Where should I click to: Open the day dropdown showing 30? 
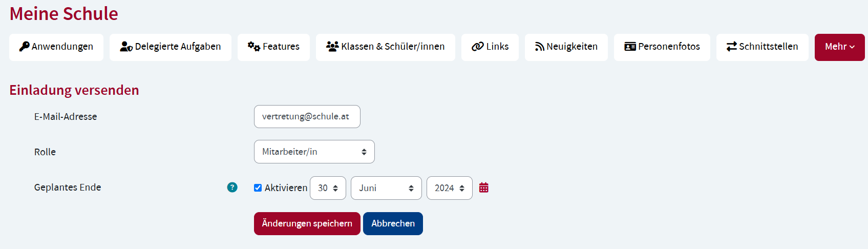coord(328,188)
